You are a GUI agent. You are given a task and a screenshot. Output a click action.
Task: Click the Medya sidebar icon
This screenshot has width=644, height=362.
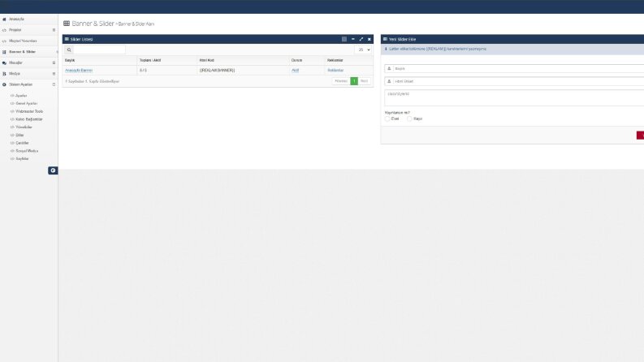[x=4, y=74]
